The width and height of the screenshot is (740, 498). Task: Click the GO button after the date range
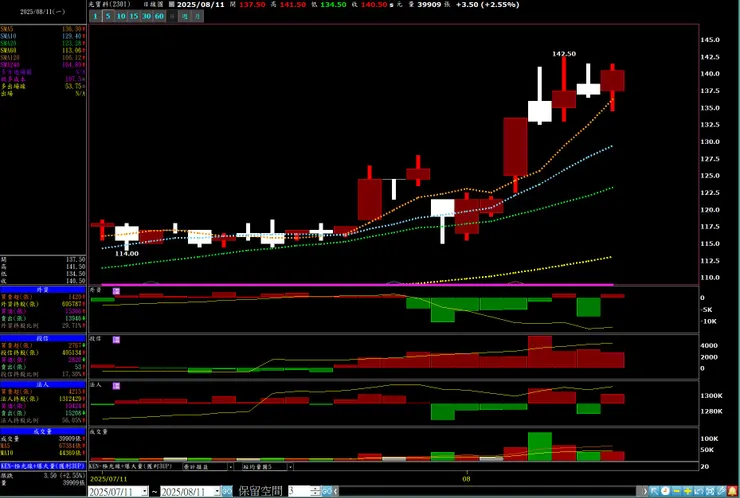(227, 491)
